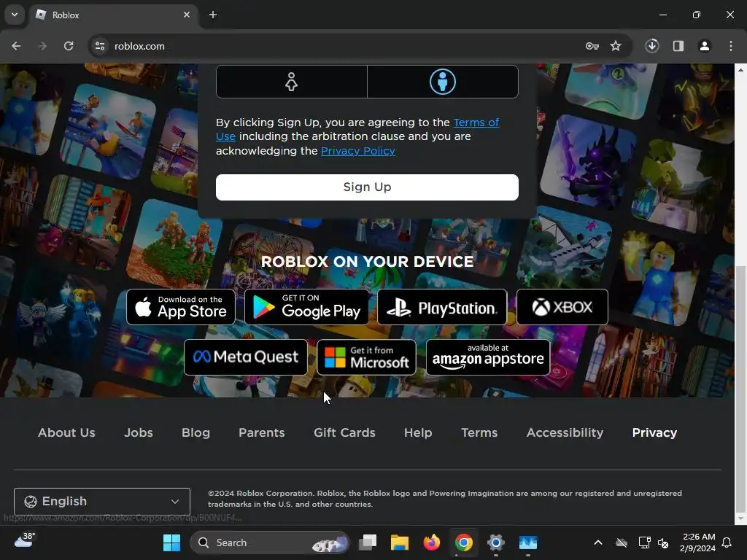Open the Chrome three-dot menu
The image size is (747, 560).
click(731, 46)
